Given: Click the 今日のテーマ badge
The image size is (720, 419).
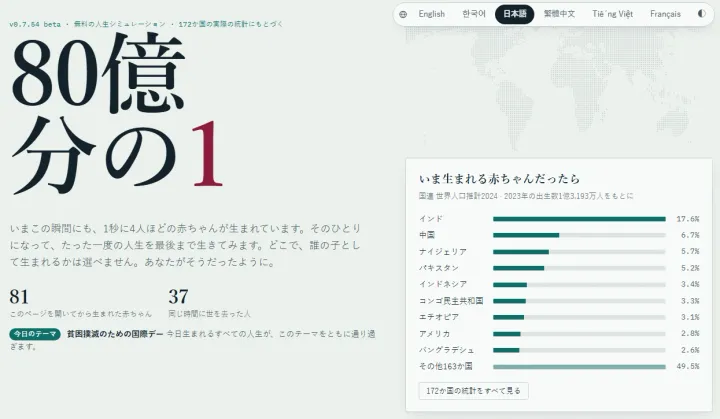Looking at the screenshot, I should click(35, 334).
